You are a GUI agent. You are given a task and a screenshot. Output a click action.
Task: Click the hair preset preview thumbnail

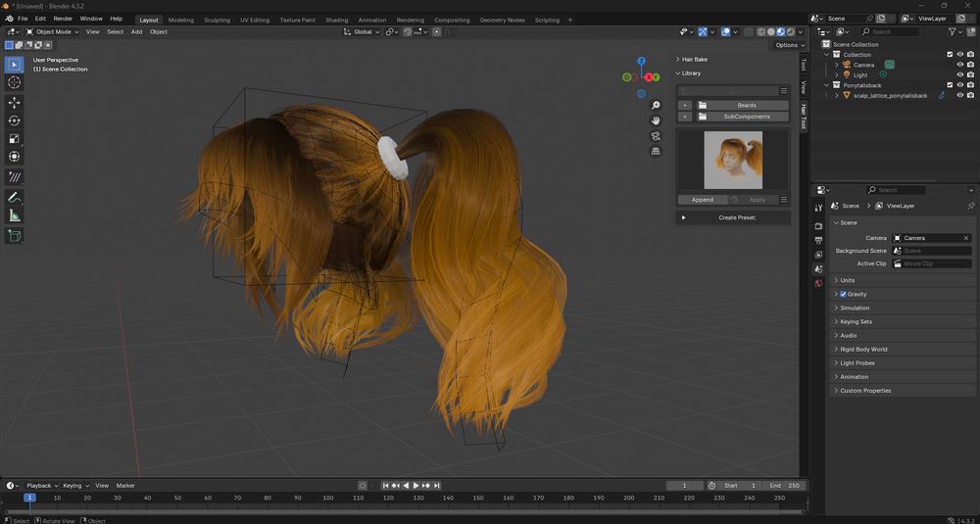pyautogui.click(x=733, y=160)
